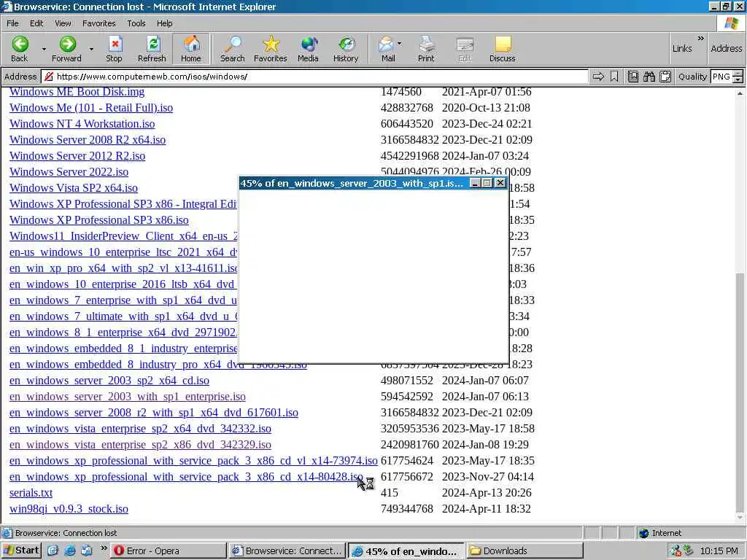Image resolution: width=747 pixels, height=560 pixels.
Task: Click the scrollbar down arrow
Action: (740, 518)
